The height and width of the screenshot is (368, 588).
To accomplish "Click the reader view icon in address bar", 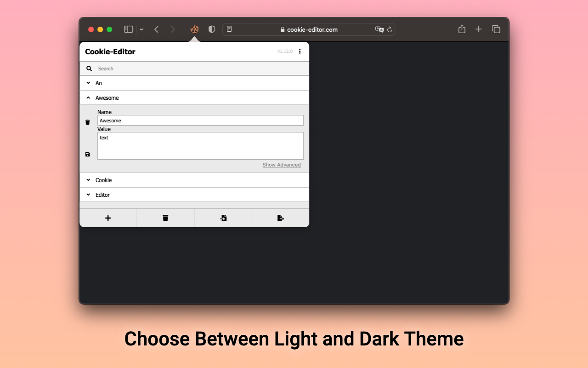I will [229, 29].
